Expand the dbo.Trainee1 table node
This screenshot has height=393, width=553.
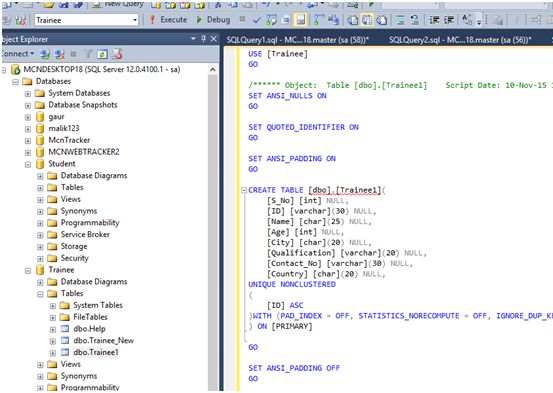[53, 353]
